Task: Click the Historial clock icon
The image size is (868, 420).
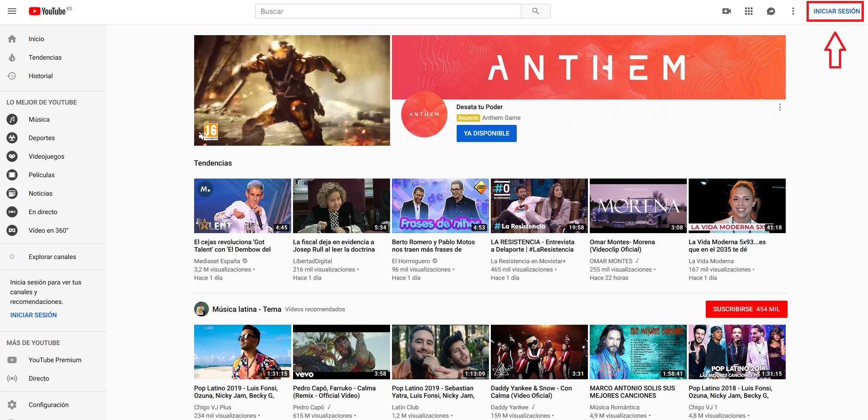Action: (x=12, y=76)
